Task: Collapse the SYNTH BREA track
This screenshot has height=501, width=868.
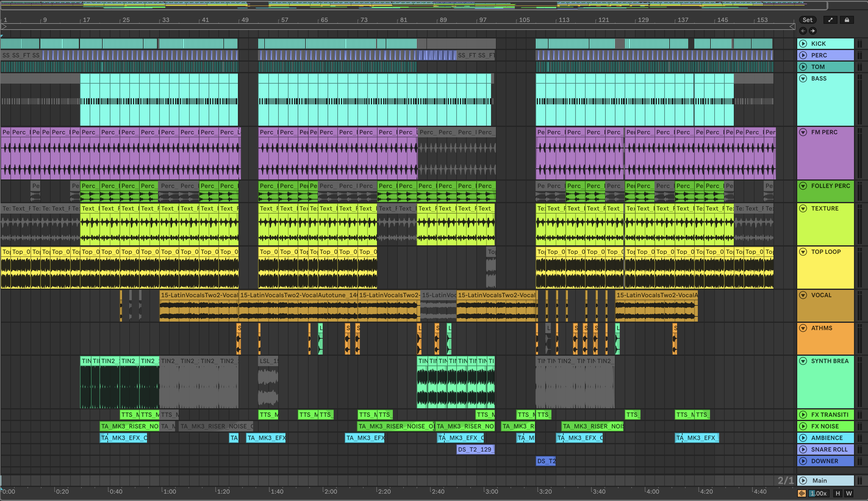Action: point(803,361)
